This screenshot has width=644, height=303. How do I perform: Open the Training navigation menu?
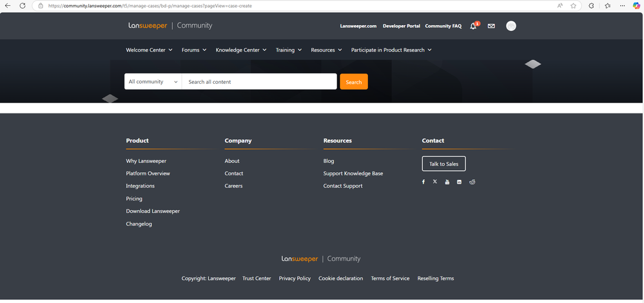tap(288, 50)
